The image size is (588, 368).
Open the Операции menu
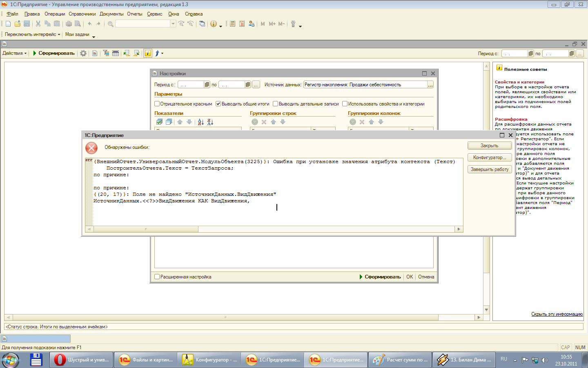(x=55, y=14)
